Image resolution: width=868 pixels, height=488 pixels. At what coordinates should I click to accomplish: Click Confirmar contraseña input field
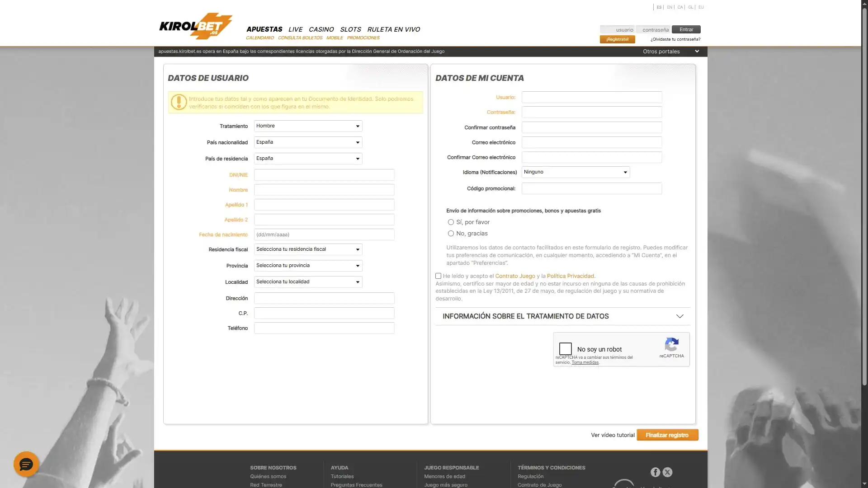[592, 127]
